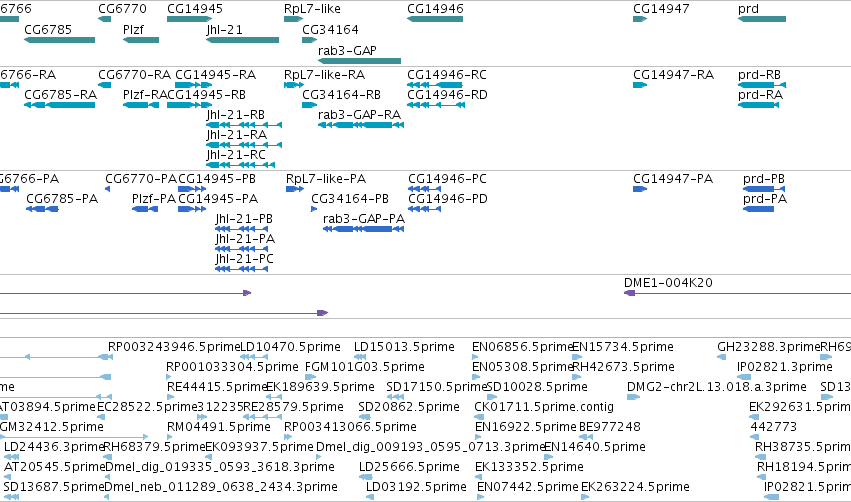851x502 pixels.
Task: Click the CG14945 gene arrow
Action: pos(189,19)
